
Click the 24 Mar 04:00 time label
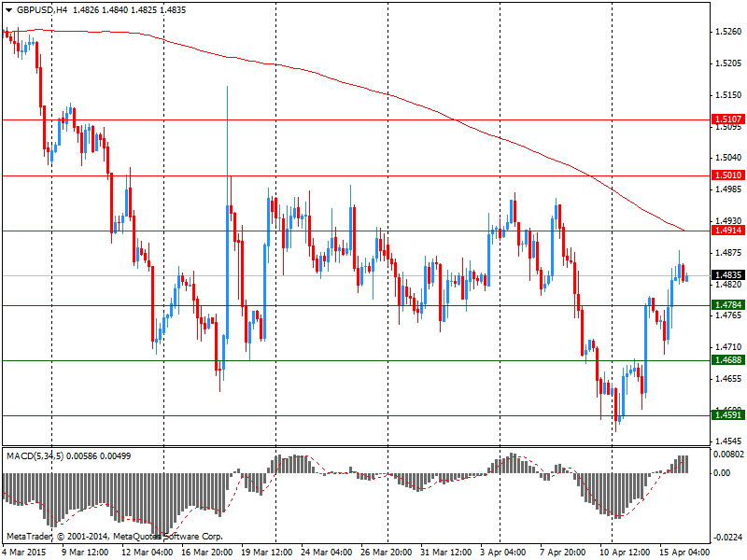click(x=327, y=553)
